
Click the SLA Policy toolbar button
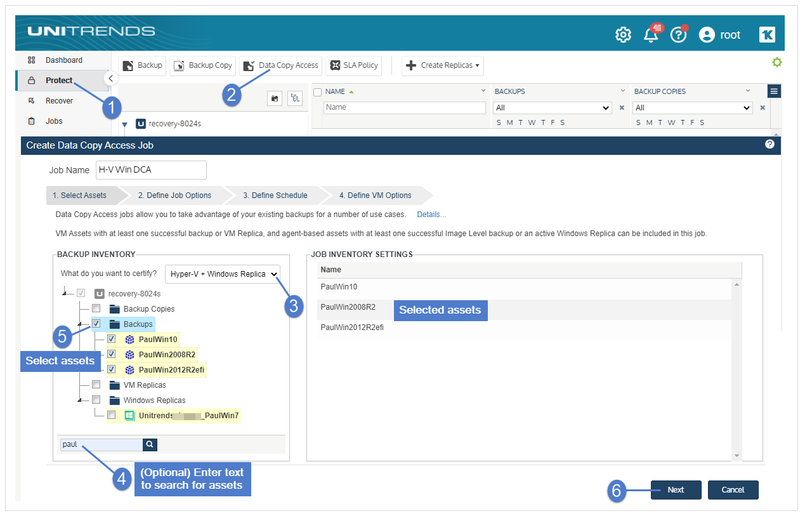(x=353, y=65)
